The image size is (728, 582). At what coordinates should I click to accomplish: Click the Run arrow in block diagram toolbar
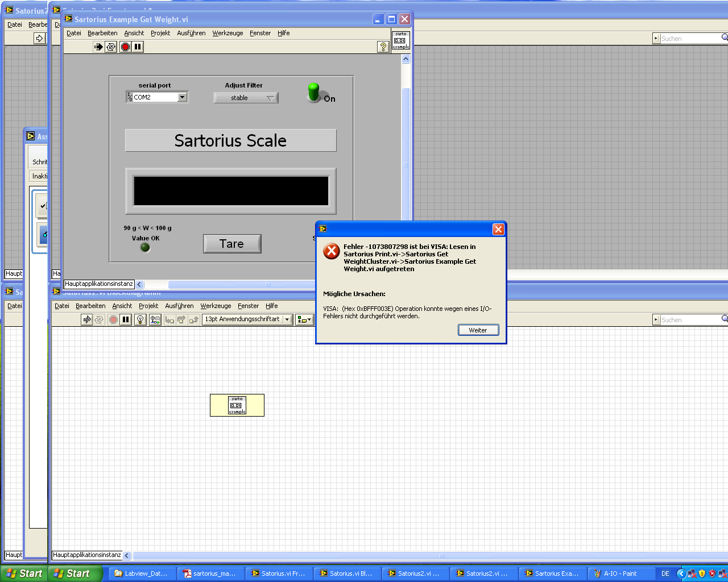[x=86, y=319]
